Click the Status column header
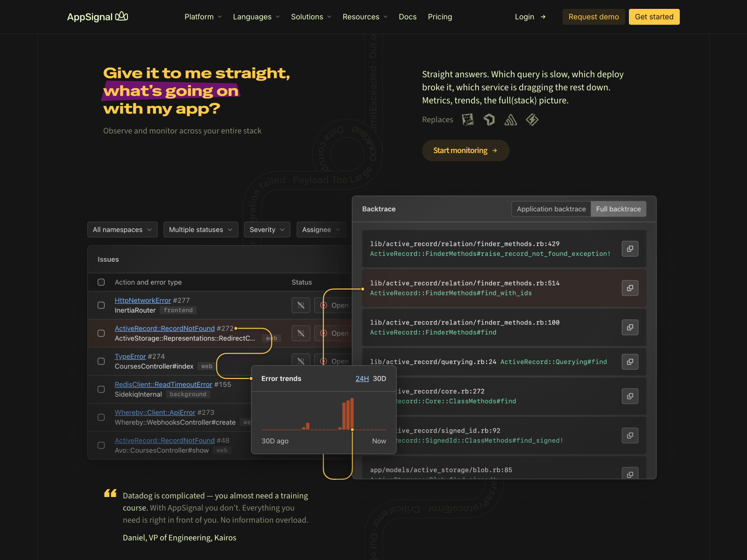 [302, 282]
